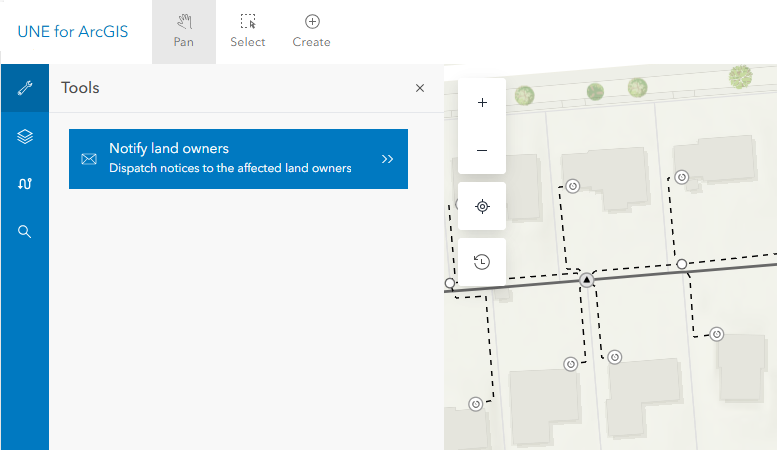This screenshot has width=777, height=450.
Task: Click the service point beside bottom-left building
Action: [x=476, y=404]
